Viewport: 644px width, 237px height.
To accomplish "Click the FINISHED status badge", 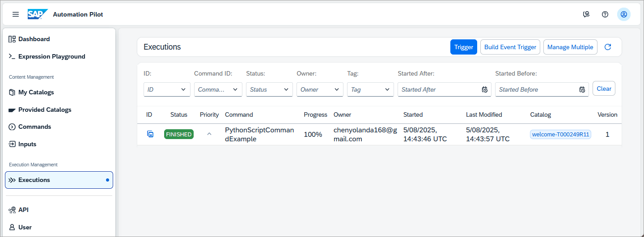I will (179, 134).
